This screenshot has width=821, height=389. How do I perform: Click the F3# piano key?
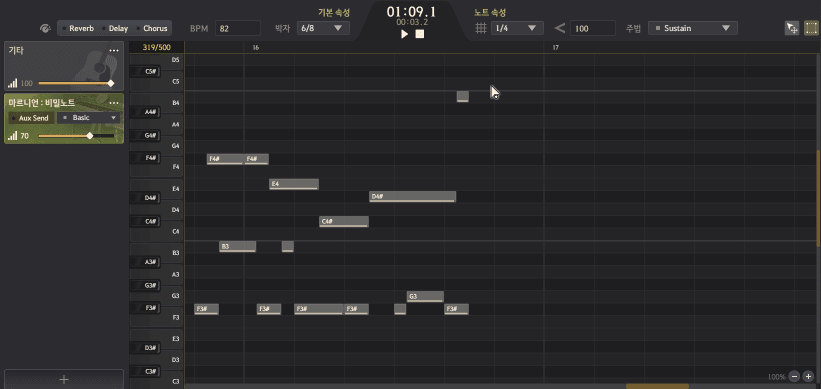[145, 308]
